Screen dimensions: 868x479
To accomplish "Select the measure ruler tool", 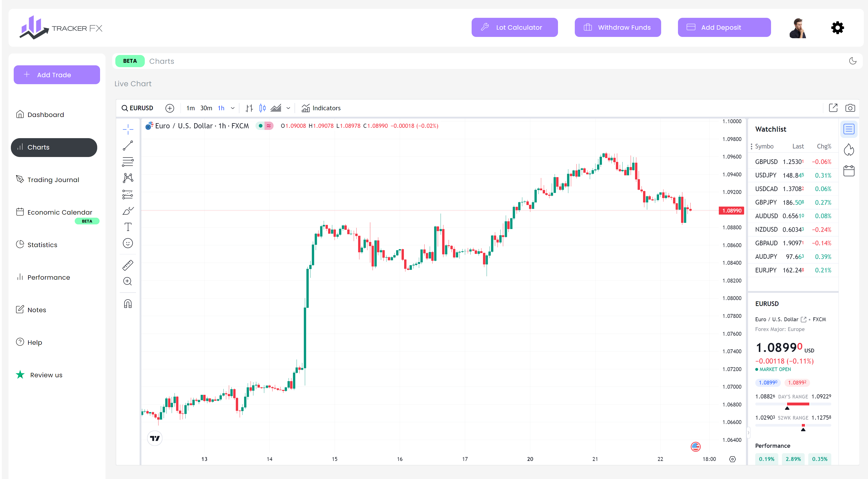I will click(x=128, y=265).
